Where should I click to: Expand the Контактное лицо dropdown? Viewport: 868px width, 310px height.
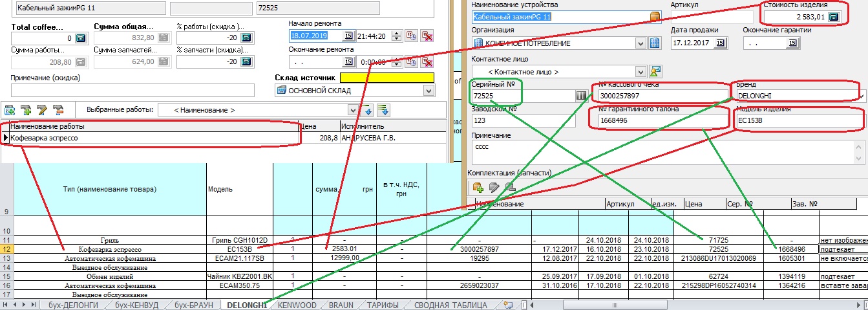pyautogui.click(x=640, y=71)
